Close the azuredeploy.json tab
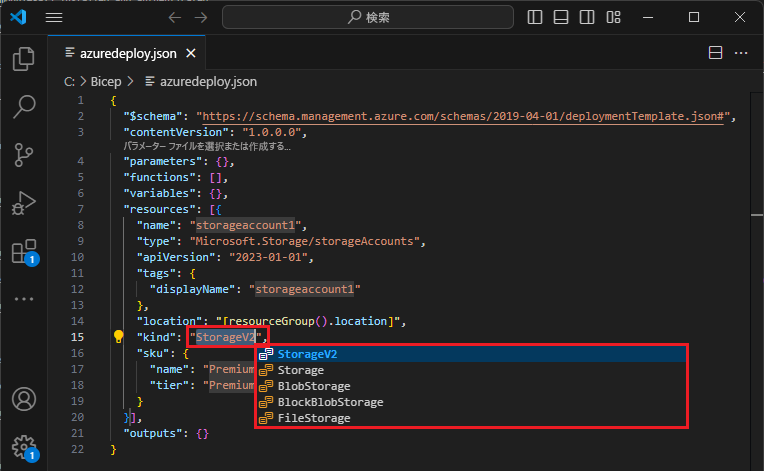This screenshot has width=764, height=471. click(191, 53)
